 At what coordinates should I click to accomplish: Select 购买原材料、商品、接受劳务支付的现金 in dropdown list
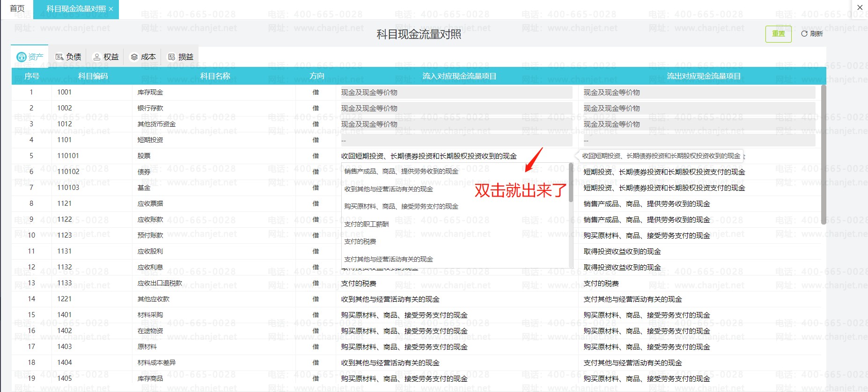click(x=401, y=206)
